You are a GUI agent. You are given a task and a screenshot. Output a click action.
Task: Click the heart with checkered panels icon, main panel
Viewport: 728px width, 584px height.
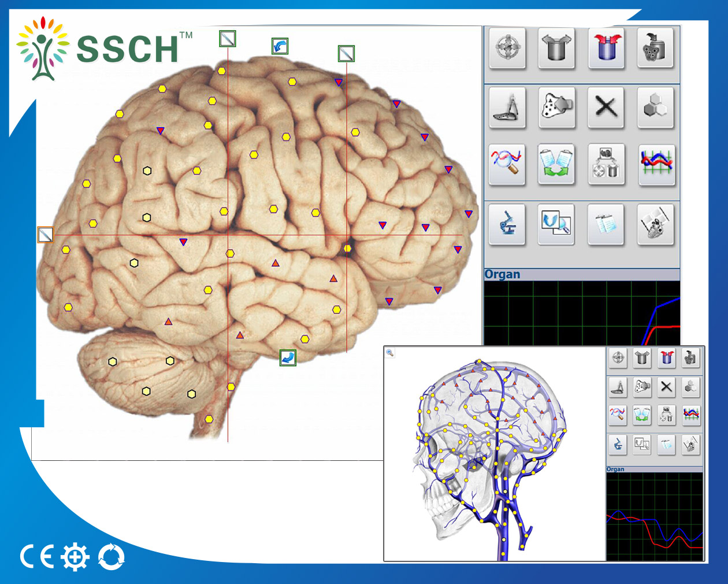pos(656,224)
